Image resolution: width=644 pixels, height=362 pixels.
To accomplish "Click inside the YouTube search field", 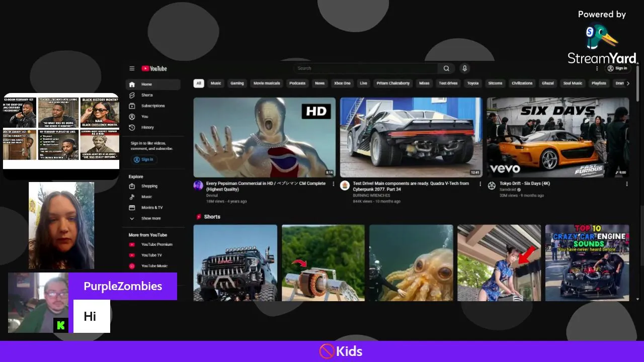I will point(365,68).
